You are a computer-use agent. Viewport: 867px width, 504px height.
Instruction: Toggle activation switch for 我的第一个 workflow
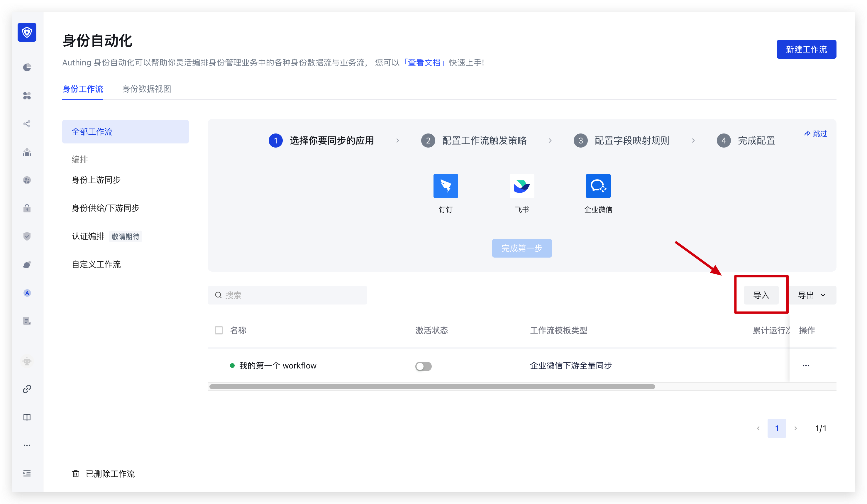click(423, 366)
